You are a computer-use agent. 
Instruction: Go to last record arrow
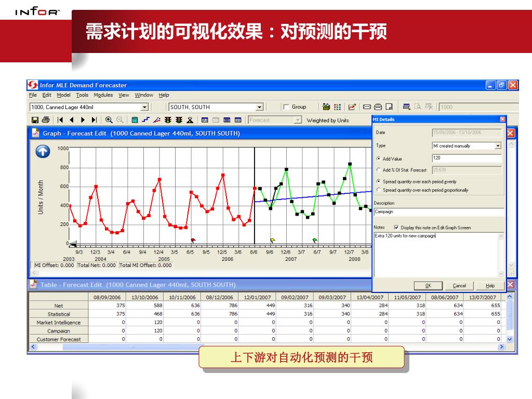(x=95, y=120)
